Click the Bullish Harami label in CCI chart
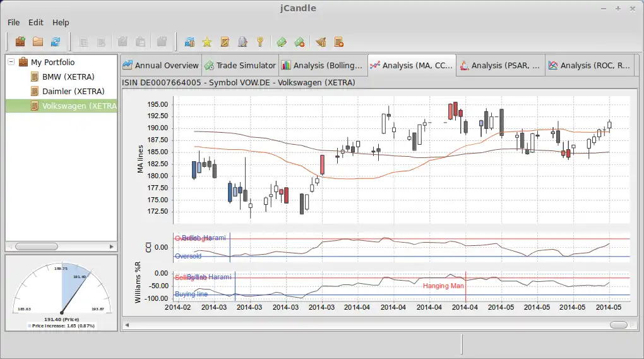The width and height of the screenshot is (644, 359). click(x=204, y=238)
